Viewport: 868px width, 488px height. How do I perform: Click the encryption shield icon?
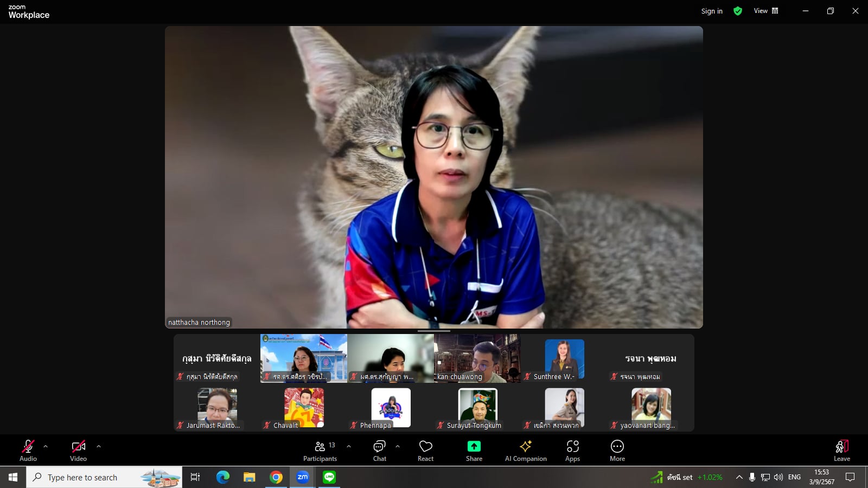[738, 11]
